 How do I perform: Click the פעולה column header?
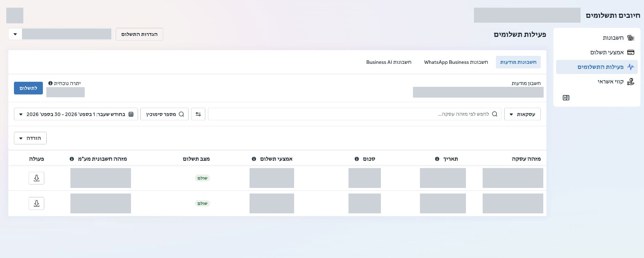(x=37, y=159)
